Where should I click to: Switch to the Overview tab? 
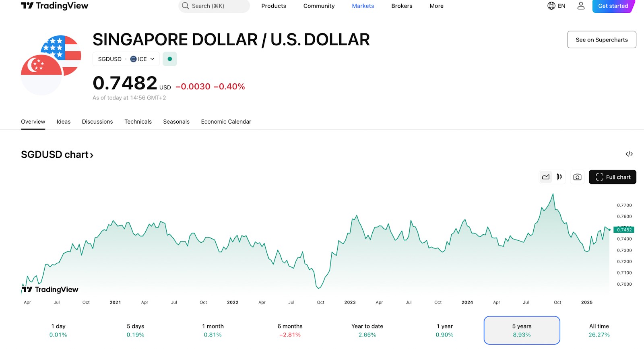pos(33,122)
